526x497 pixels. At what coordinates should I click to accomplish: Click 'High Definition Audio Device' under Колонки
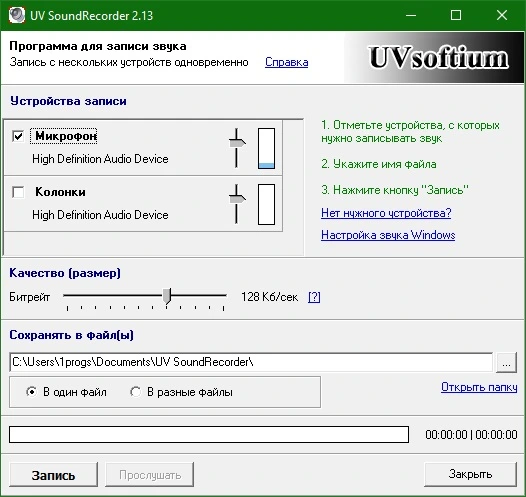pos(100,215)
